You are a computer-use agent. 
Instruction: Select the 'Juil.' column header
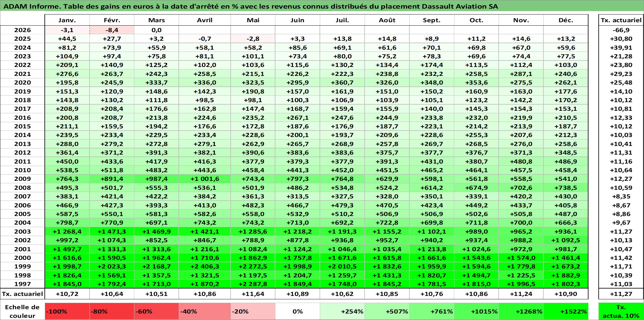coord(342,20)
